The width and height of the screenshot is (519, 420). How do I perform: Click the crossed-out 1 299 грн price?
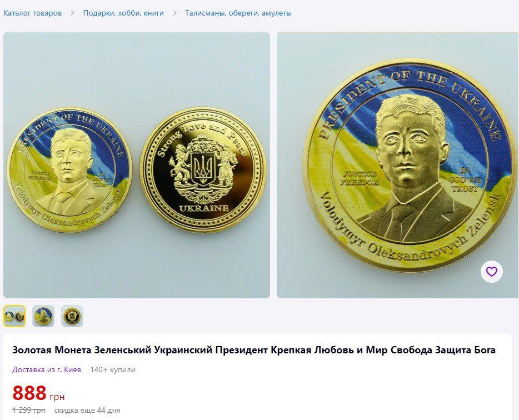pyautogui.click(x=29, y=411)
